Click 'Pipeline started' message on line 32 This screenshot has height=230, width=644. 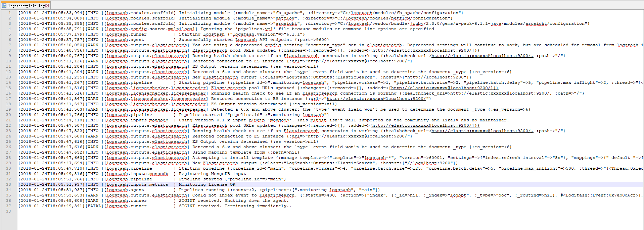200,179
